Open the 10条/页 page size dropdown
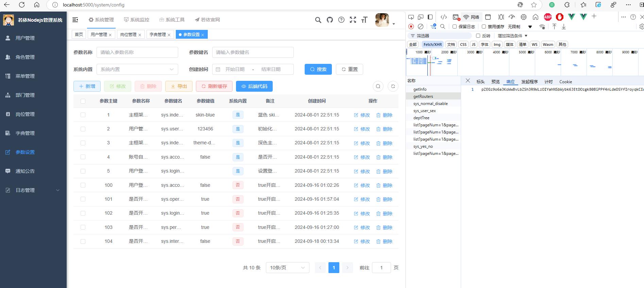The height and width of the screenshot is (288, 644). pos(288,268)
